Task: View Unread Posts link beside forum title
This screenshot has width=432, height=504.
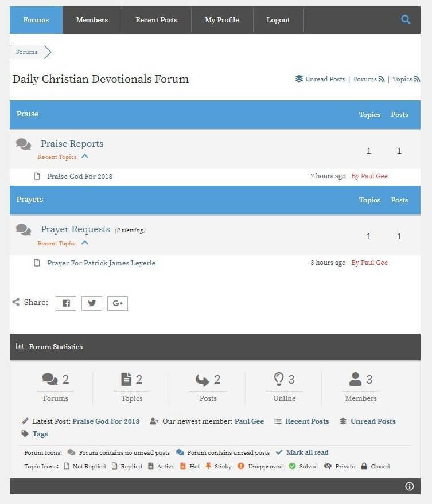Action: pyautogui.click(x=325, y=79)
